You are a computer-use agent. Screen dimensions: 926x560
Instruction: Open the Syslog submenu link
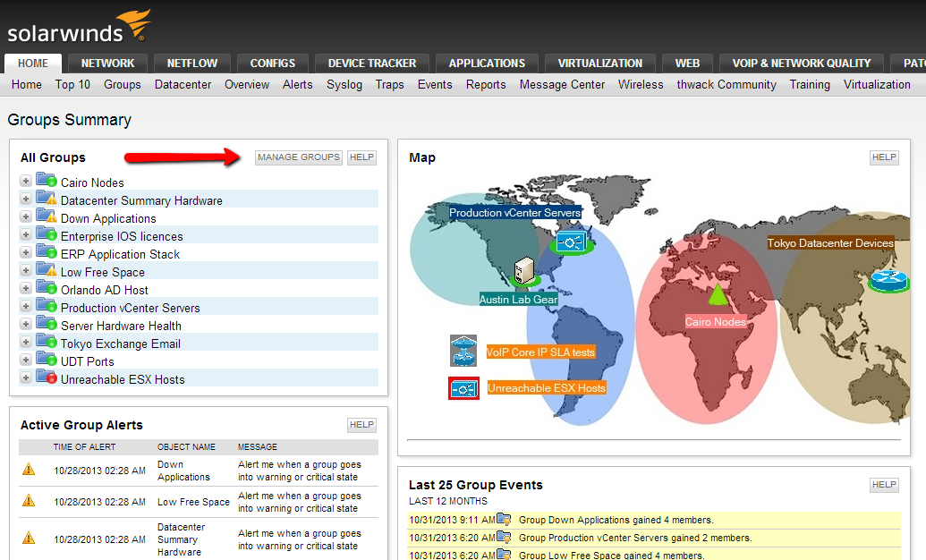point(344,84)
